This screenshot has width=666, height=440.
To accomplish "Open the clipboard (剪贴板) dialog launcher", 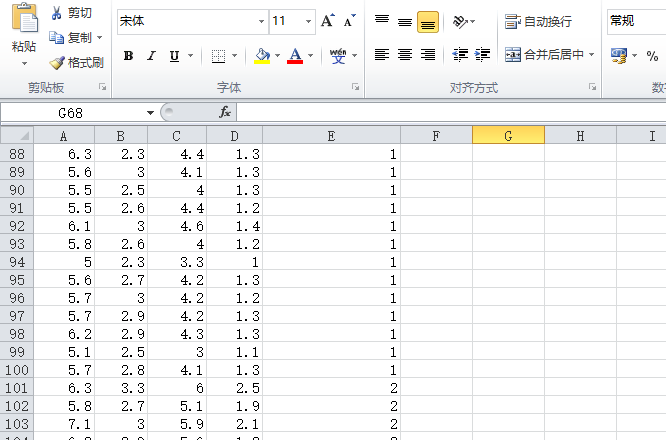I will click(102, 87).
